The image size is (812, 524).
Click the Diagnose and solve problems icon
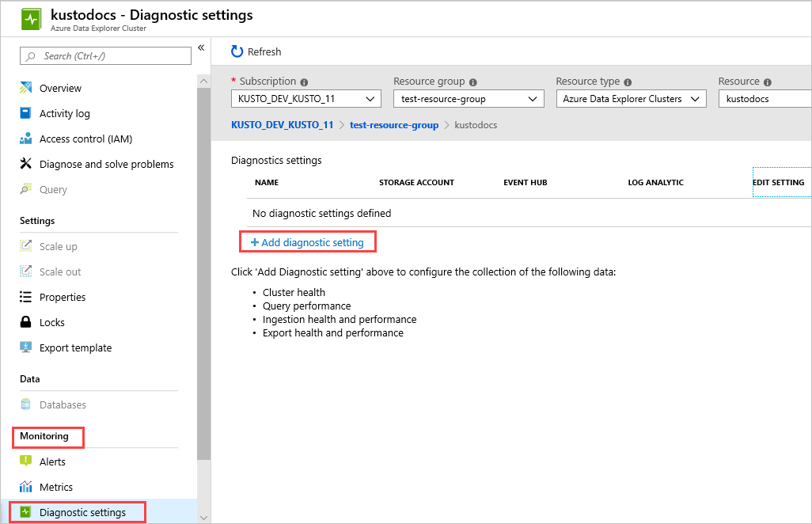pyautogui.click(x=26, y=164)
